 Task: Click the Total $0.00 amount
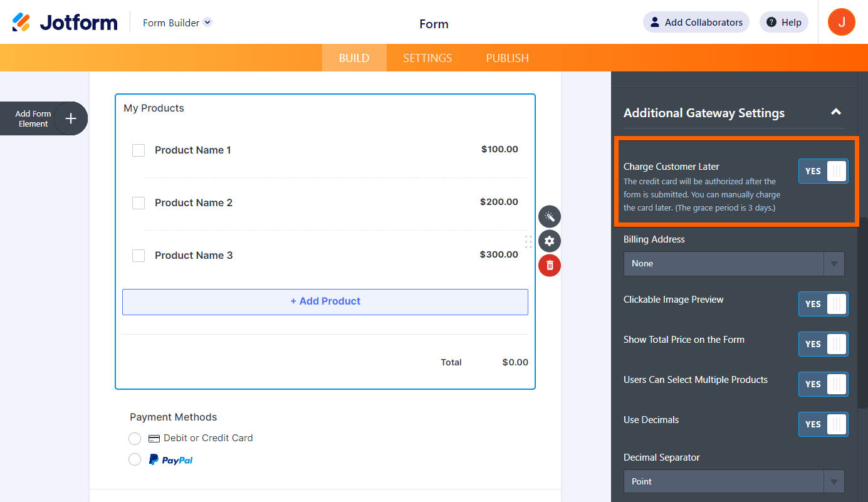coord(515,362)
